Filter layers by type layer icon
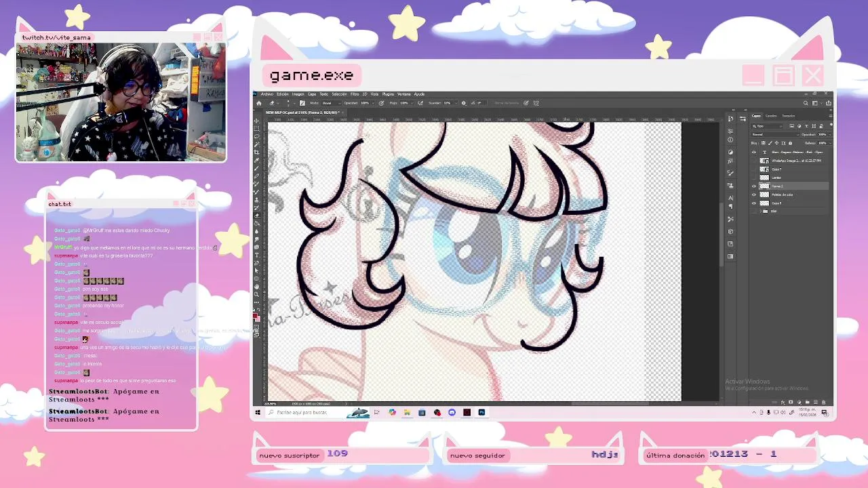 [x=806, y=126]
